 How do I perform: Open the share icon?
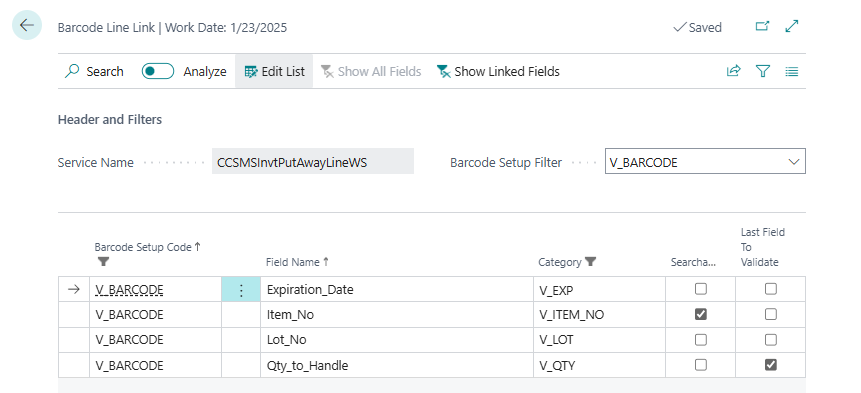pyautogui.click(x=734, y=71)
